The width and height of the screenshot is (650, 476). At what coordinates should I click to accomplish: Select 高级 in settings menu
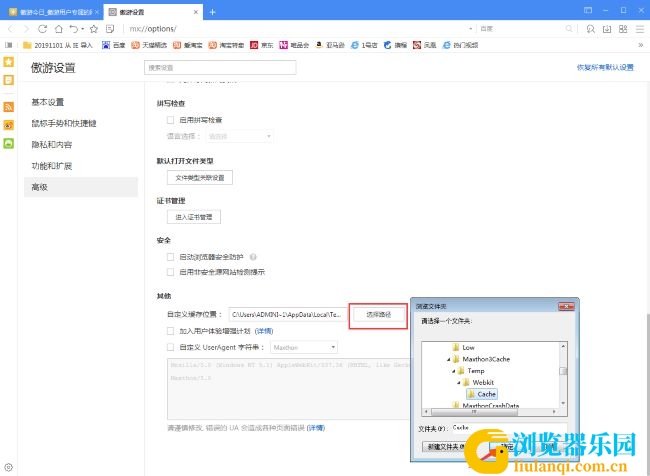[81, 187]
